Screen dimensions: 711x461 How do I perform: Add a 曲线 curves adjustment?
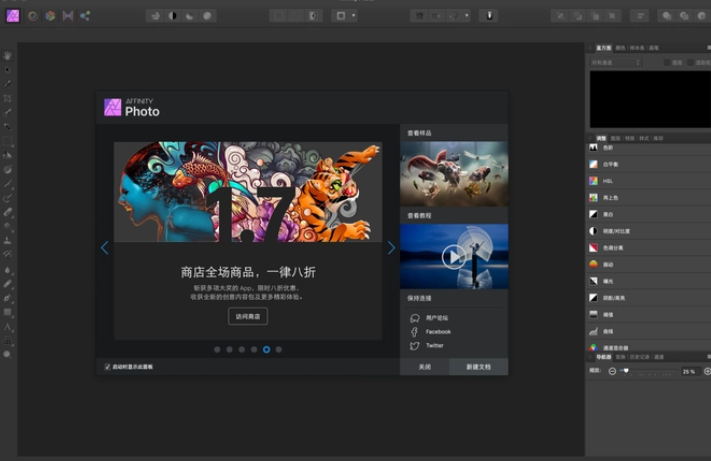point(648,331)
